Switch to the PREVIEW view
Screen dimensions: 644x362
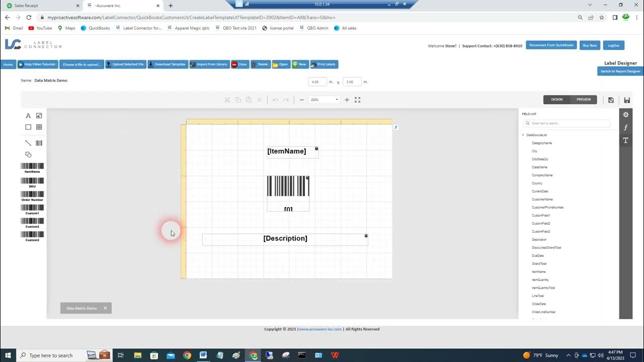[584, 100]
